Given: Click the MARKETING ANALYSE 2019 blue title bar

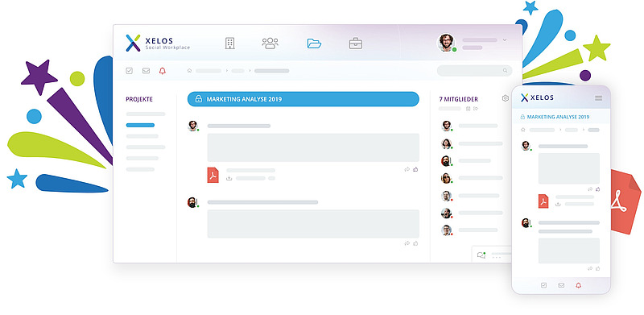Looking at the screenshot, I should (303, 99).
